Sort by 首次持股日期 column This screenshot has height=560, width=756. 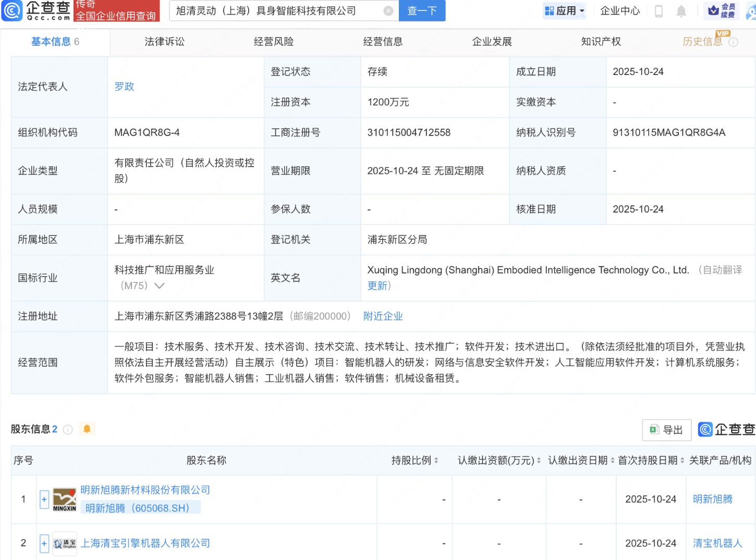682,461
